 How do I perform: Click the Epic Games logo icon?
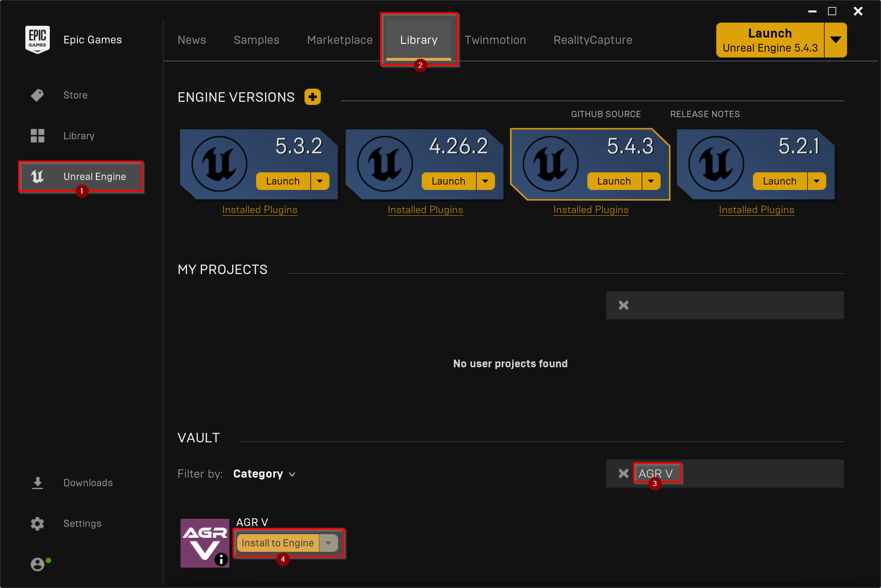37,40
